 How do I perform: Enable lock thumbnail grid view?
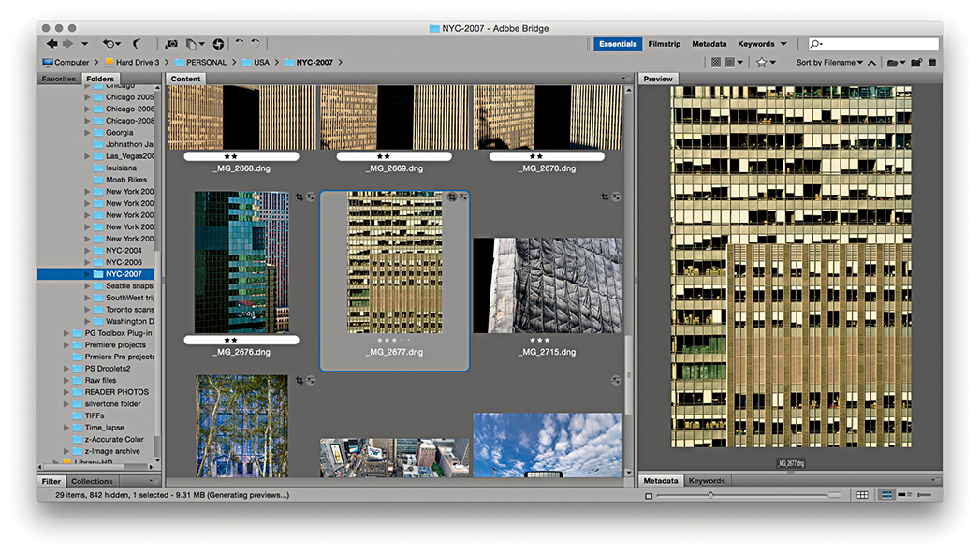[862, 495]
